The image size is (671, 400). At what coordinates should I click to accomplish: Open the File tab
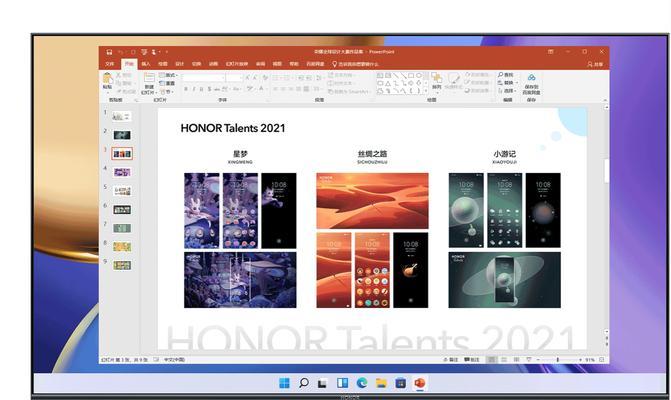(110, 64)
